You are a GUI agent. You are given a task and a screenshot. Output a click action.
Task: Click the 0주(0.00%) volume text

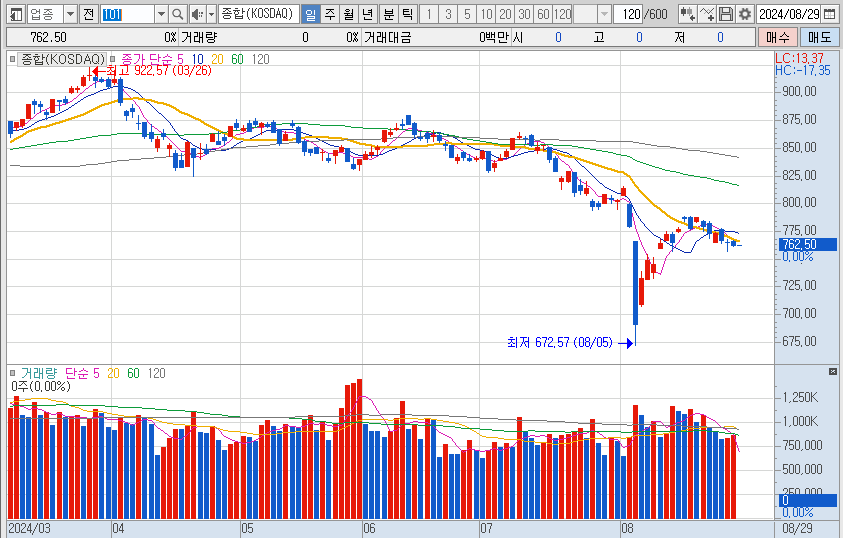tap(41, 386)
